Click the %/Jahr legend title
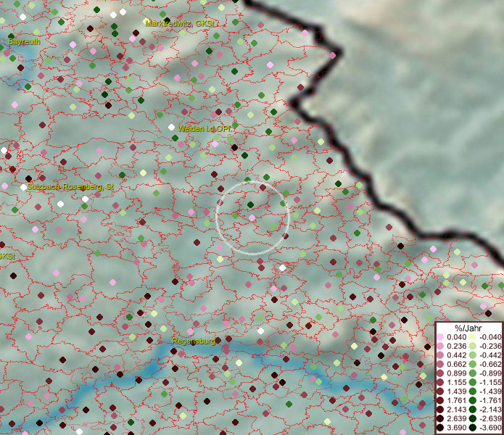 [468, 327]
